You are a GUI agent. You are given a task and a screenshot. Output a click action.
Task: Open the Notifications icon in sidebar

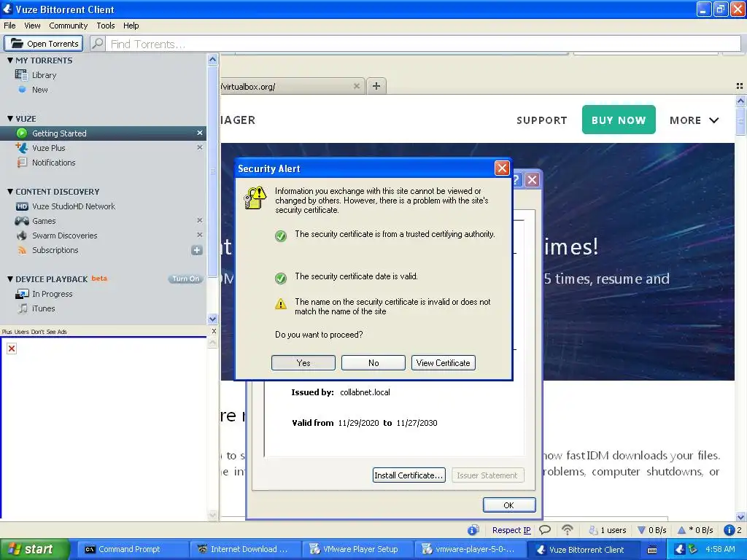click(22, 163)
